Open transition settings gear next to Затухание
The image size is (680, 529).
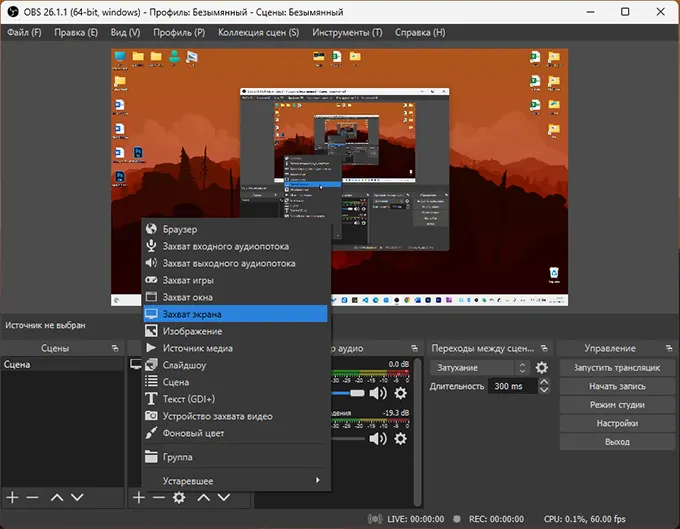[542, 367]
